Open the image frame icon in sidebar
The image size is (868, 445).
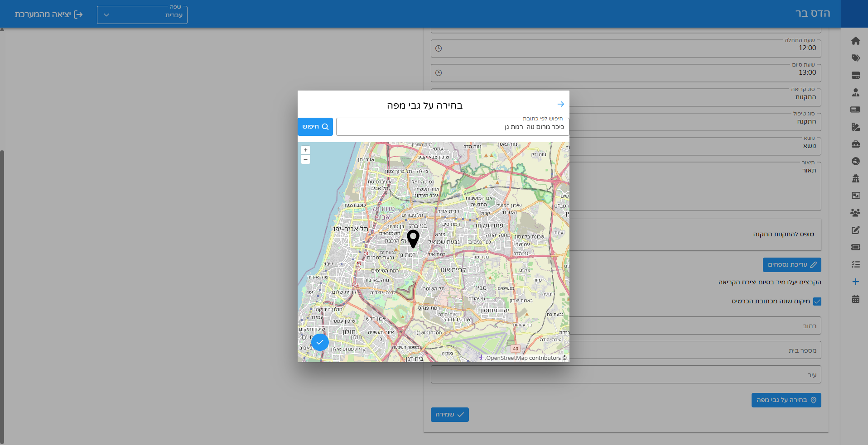pos(855,196)
